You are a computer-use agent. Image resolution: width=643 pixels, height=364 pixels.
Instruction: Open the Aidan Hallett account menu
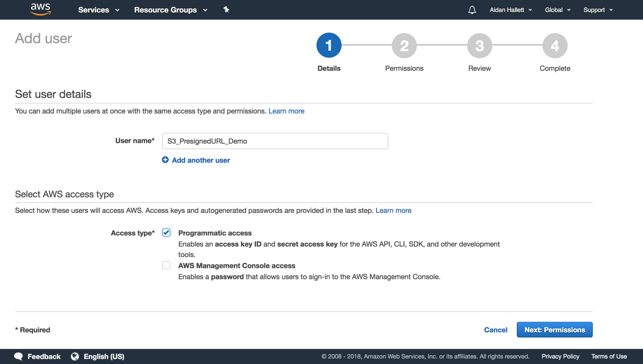coord(511,10)
